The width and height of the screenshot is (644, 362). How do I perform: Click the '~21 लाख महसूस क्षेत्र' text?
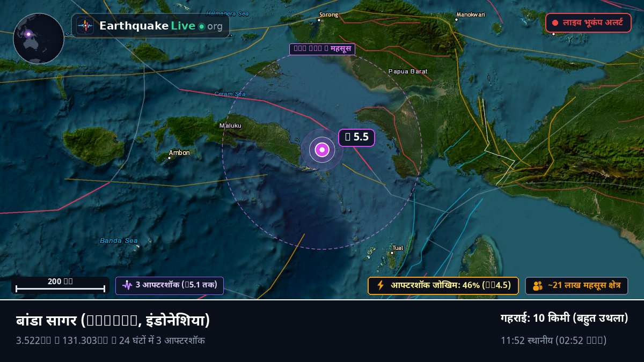point(584,286)
